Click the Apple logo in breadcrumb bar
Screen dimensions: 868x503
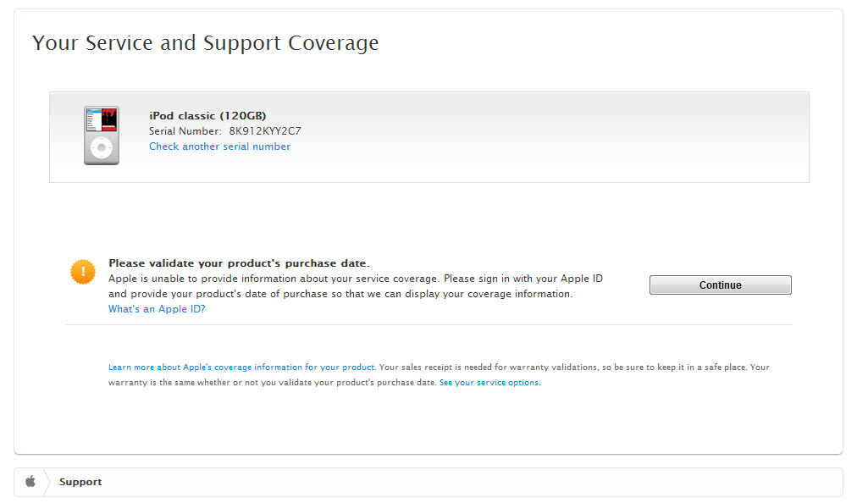(x=30, y=482)
